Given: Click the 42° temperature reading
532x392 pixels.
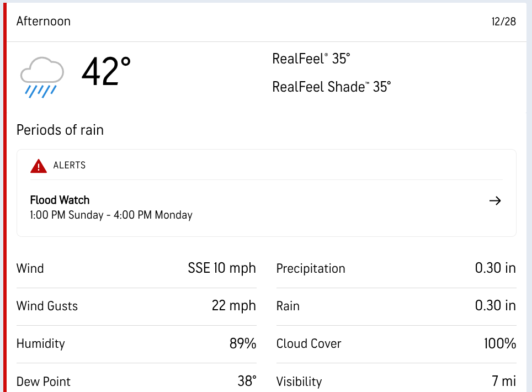Looking at the screenshot, I should (x=106, y=72).
